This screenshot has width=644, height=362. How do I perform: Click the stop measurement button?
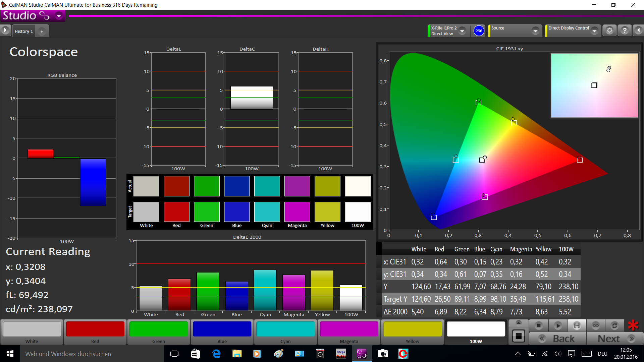539,325
